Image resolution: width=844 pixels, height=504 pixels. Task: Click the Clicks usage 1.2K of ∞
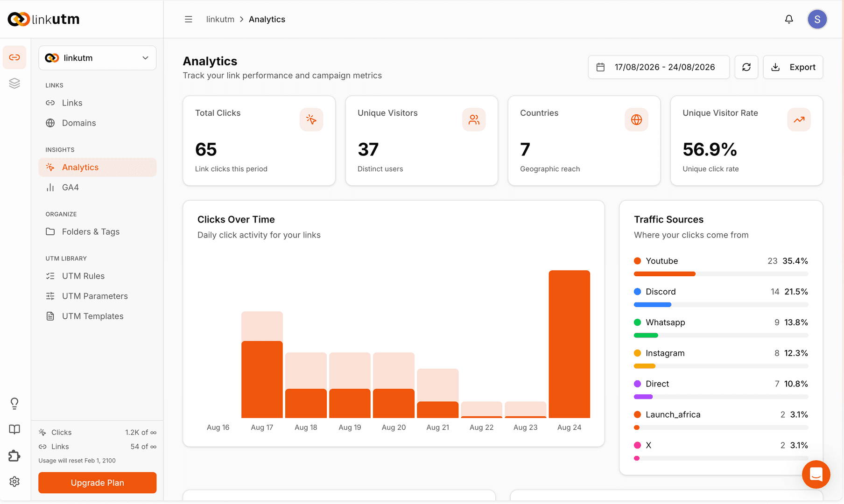98,433
